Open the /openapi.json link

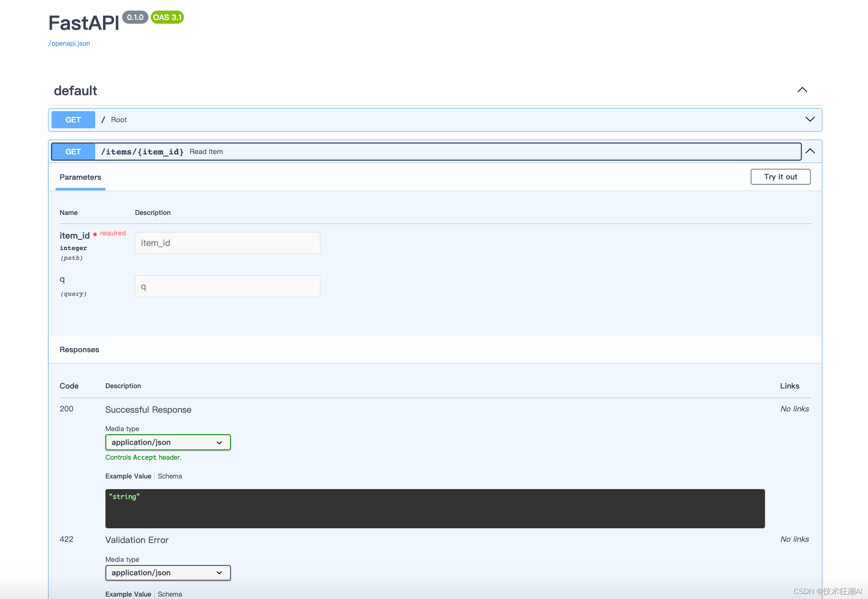click(69, 43)
